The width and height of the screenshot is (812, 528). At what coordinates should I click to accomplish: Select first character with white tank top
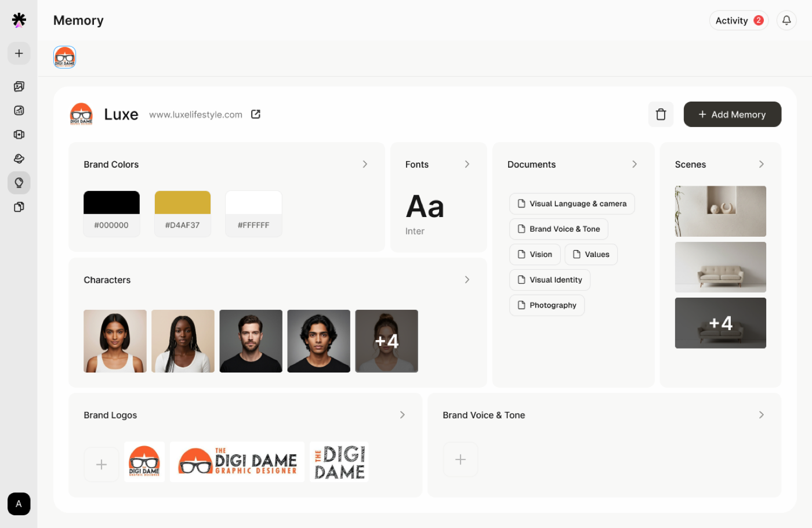(115, 341)
